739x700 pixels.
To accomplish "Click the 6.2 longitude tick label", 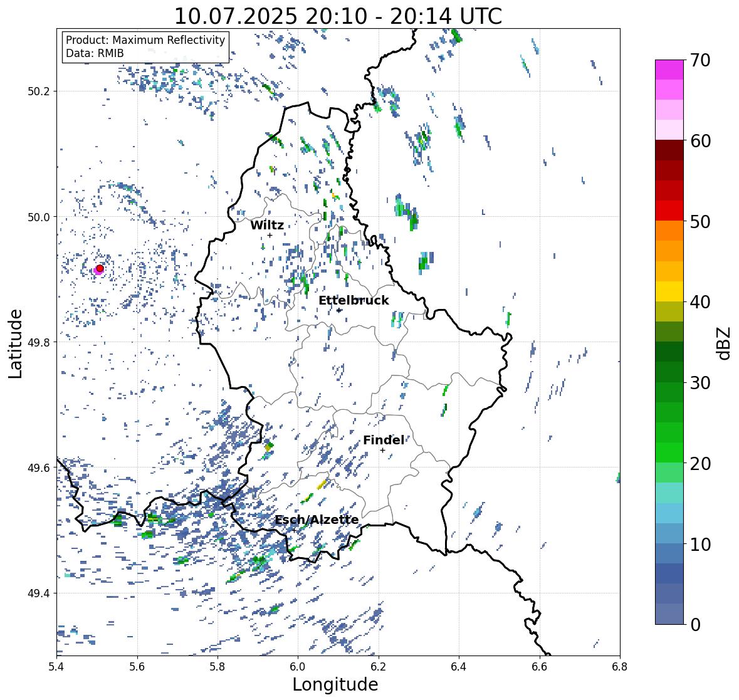I will tap(379, 666).
